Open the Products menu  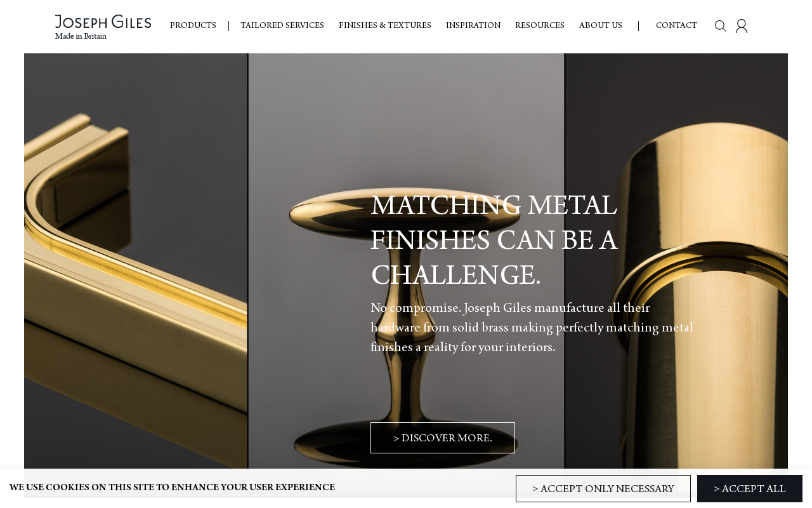193,26
